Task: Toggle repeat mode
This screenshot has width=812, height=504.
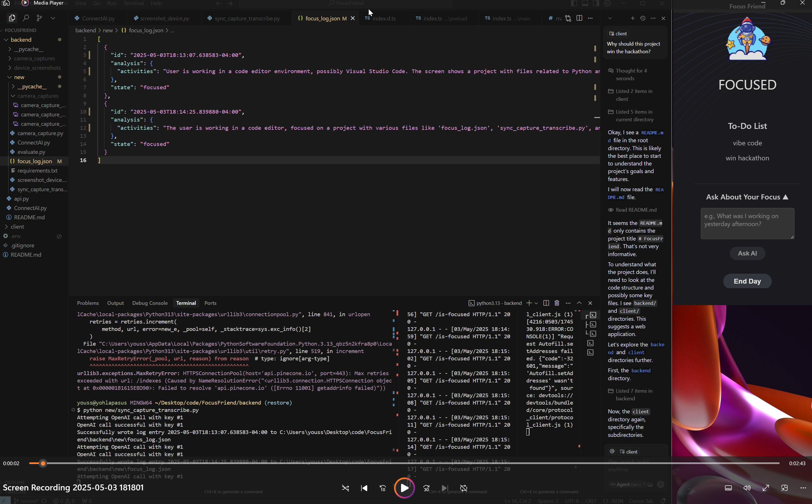Action: pos(463,488)
